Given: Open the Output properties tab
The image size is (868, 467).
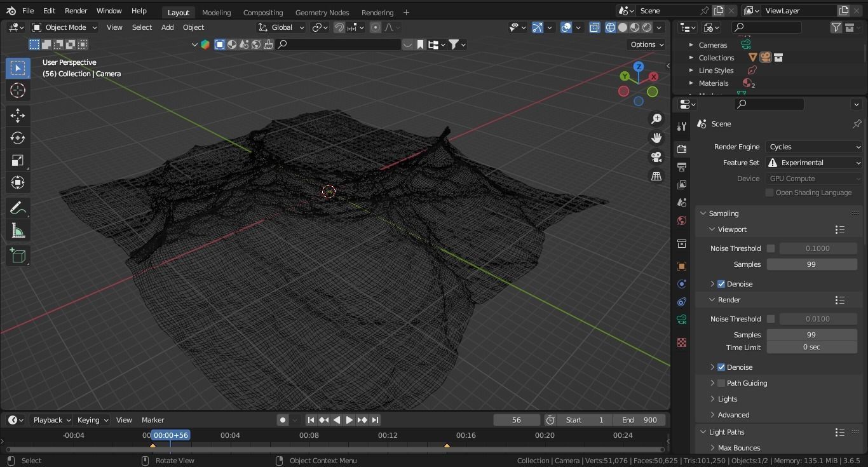Looking at the screenshot, I should [x=682, y=167].
